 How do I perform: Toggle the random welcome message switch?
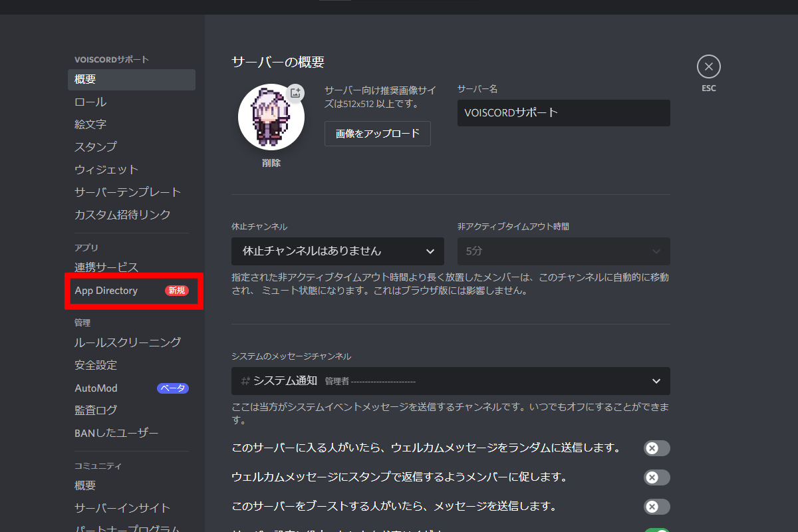[x=657, y=448]
